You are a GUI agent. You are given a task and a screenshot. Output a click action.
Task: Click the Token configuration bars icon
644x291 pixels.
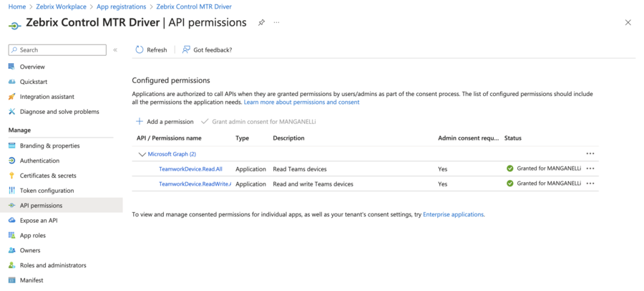12,191
